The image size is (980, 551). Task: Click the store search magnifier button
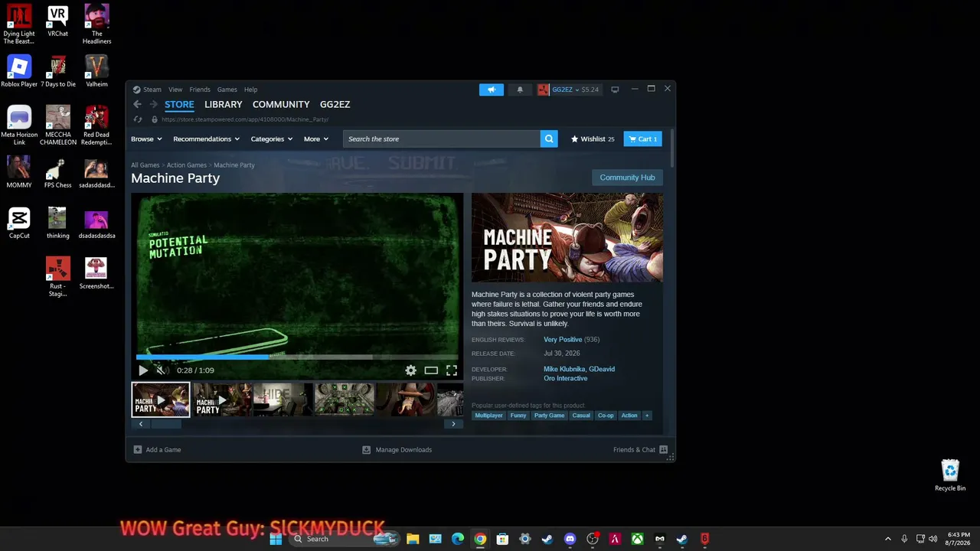click(549, 139)
